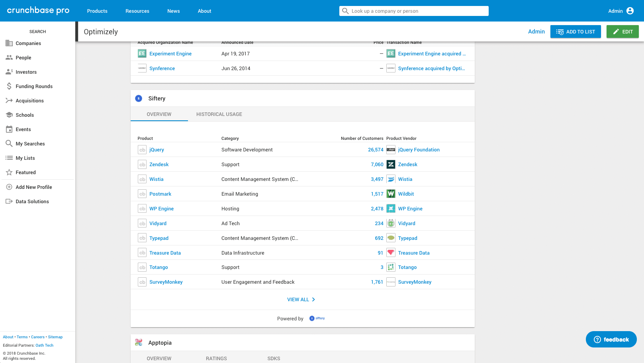Open the SurveyMonkey product link
644x363 pixels.
(166, 282)
